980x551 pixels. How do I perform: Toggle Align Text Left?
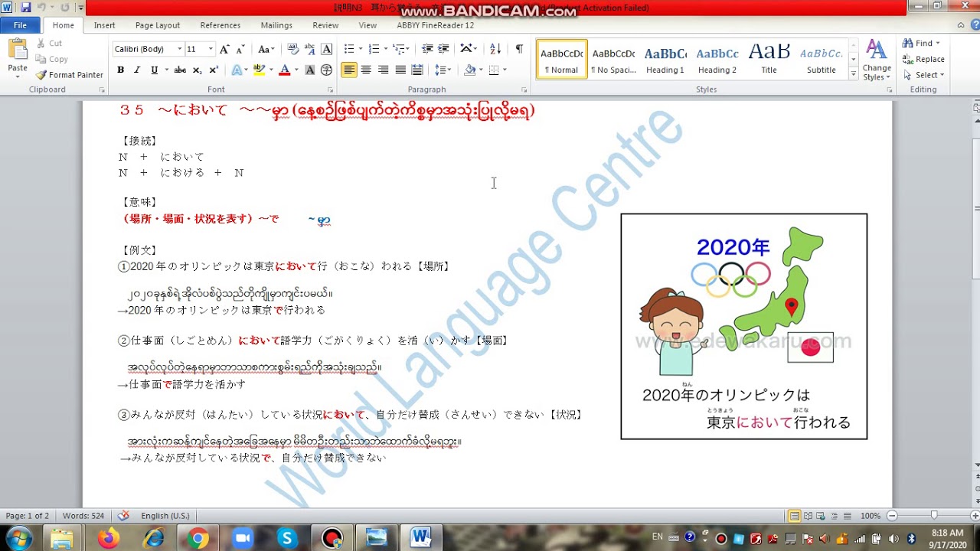point(349,70)
